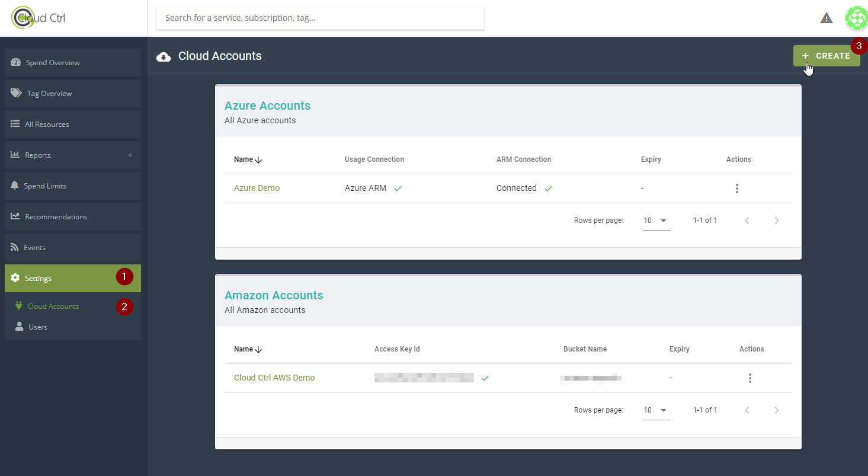Open the Cloud Ctrl AWS Demo link
This screenshot has width=868, height=476.
click(x=274, y=378)
